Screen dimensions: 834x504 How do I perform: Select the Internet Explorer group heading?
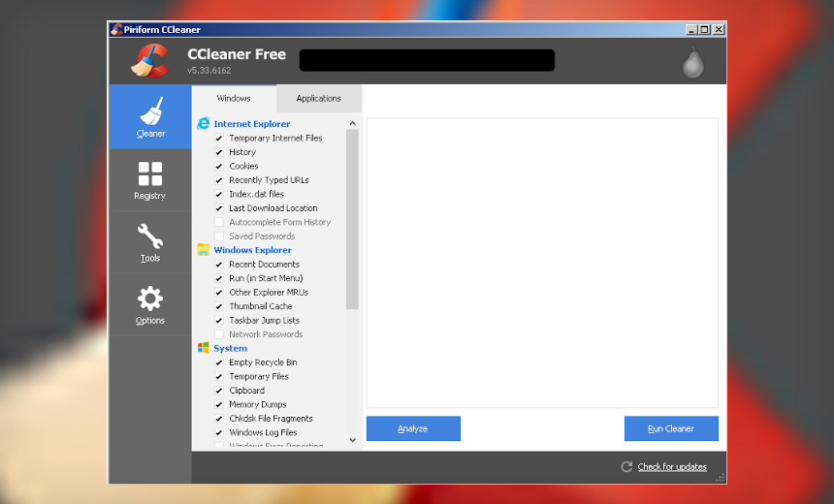[251, 124]
